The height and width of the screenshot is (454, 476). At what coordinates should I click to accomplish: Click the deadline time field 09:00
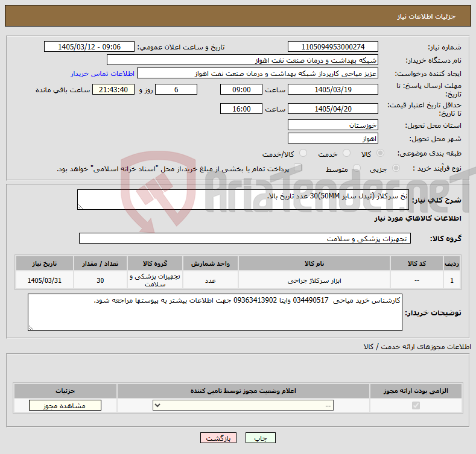click(241, 89)
